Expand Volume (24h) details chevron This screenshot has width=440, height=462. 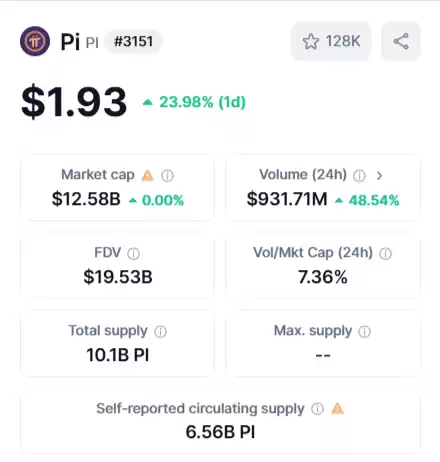(379, 175)
